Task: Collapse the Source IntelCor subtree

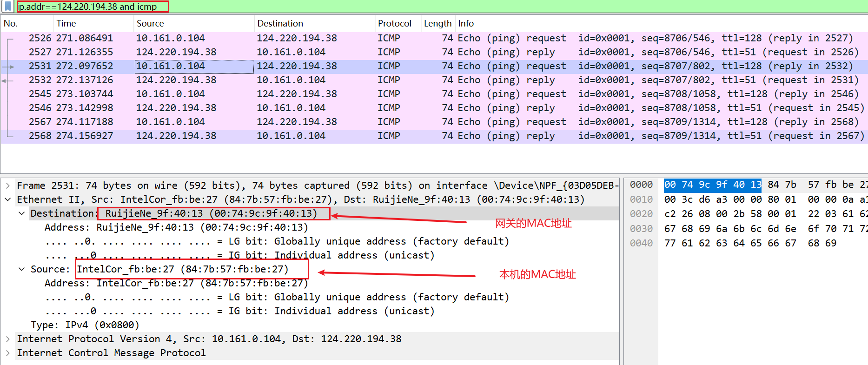Action: [x=22, y=269]
